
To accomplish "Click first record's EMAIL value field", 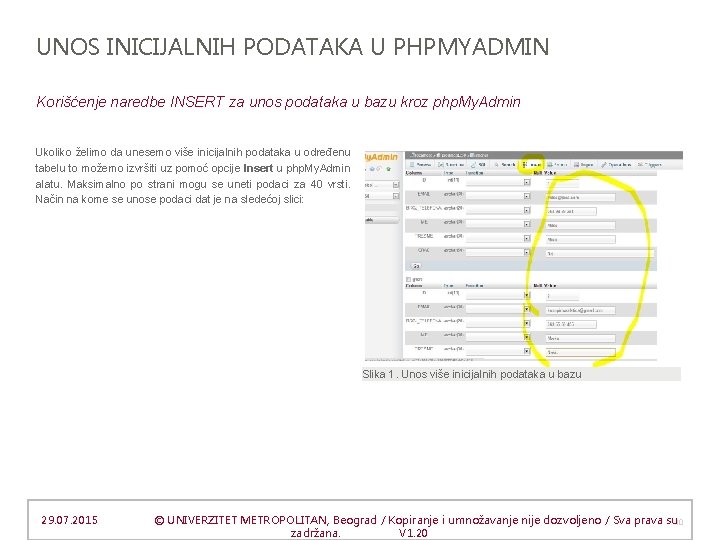I will coord(580,197).
